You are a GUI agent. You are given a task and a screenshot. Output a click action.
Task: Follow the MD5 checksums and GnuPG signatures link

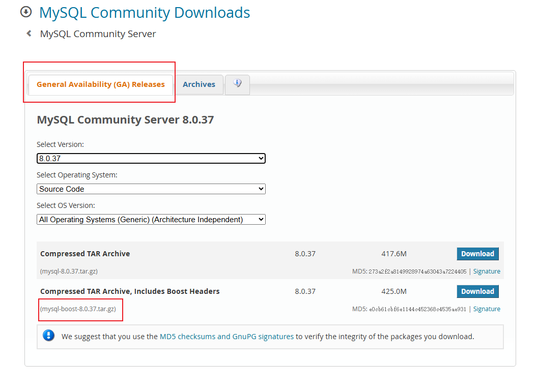227,337
